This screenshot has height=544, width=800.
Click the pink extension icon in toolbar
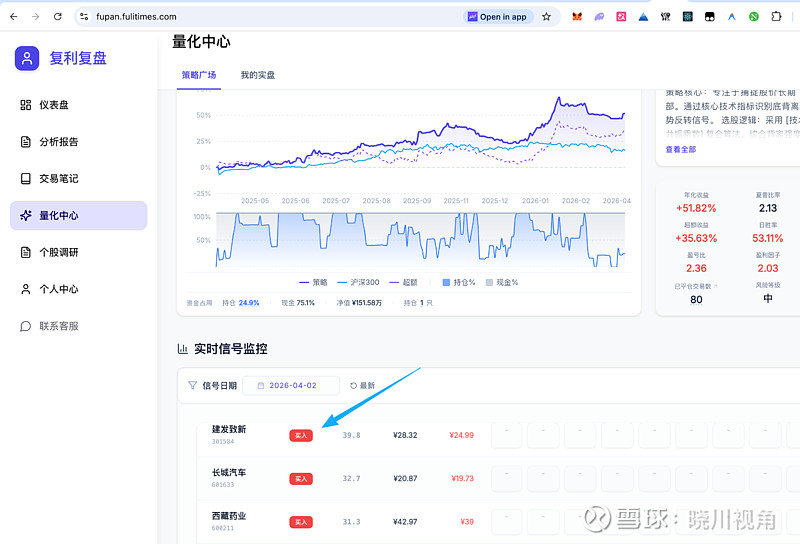click(x=621, y=17)
